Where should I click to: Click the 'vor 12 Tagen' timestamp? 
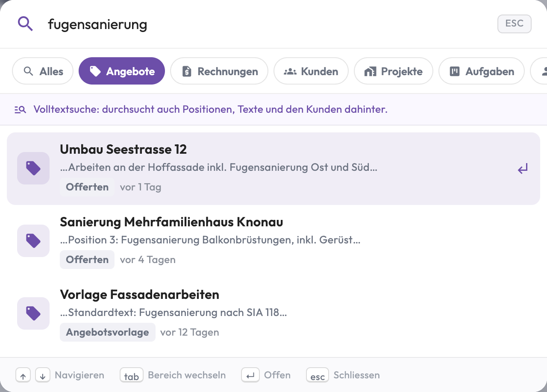(x=190, y=332)
